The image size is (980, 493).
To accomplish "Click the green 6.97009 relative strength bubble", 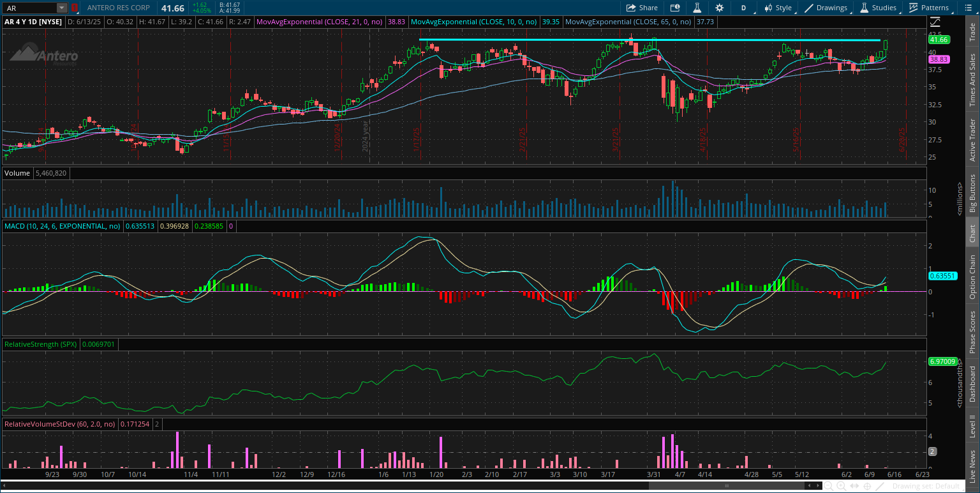I will click(x=942, y=361).
